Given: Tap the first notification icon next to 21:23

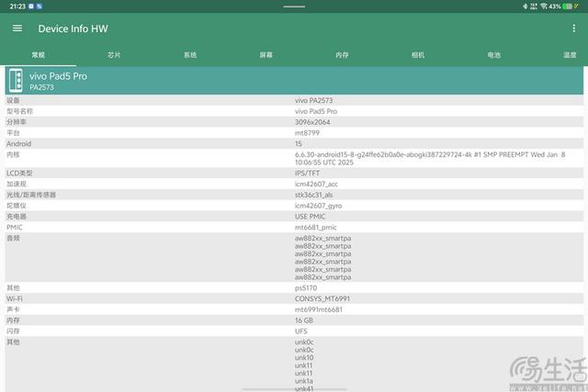Looking at the screenshot, I should tap(31, 6).
